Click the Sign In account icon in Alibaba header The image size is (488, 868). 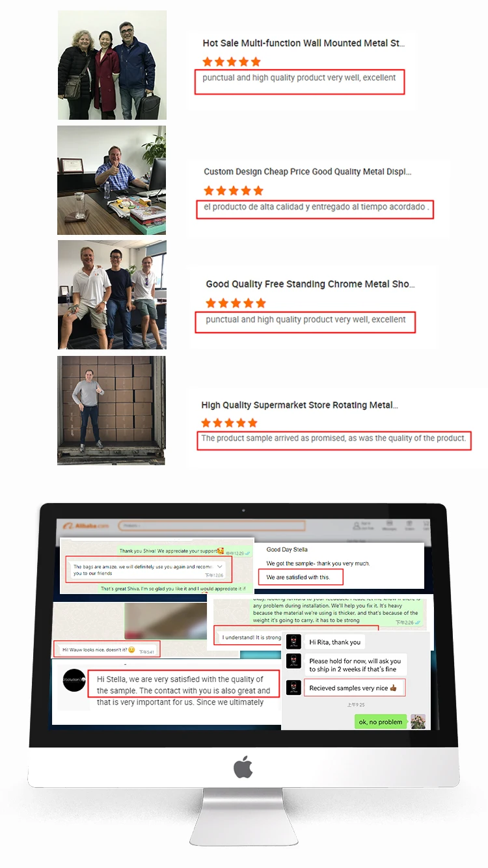click(358, 524)
